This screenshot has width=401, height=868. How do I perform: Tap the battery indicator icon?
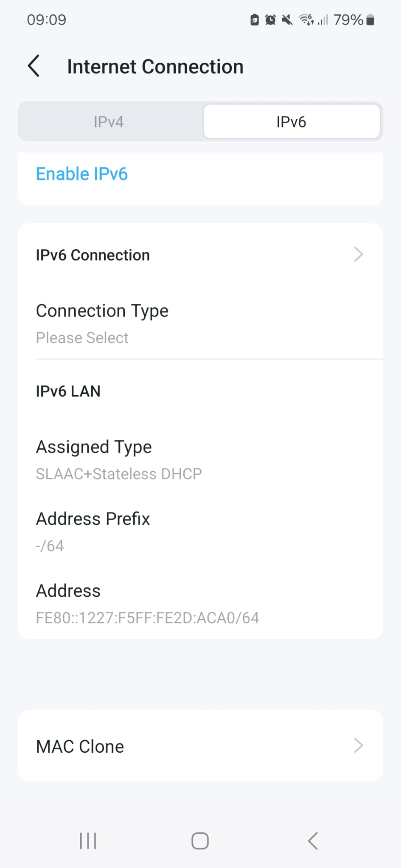pyautogui.click(x=370, y=19)
